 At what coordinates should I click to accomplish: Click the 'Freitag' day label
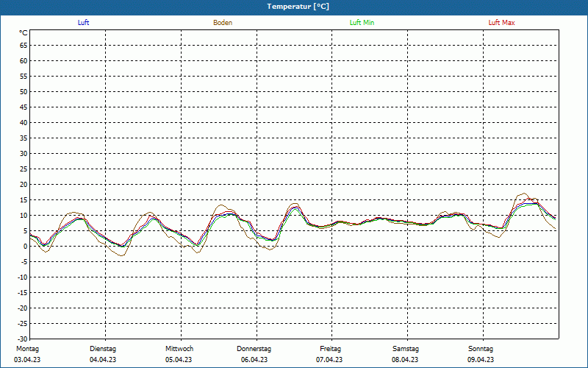(330, 349)
